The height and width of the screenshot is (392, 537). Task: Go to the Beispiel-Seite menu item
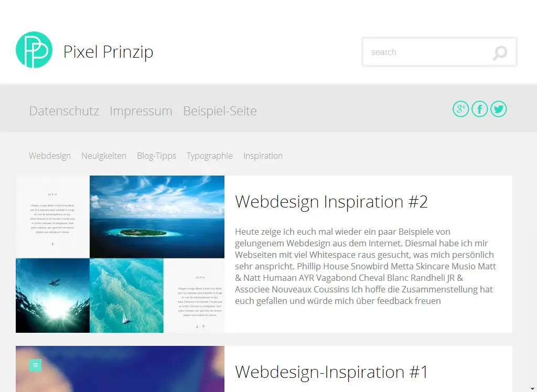coord(220,111)
